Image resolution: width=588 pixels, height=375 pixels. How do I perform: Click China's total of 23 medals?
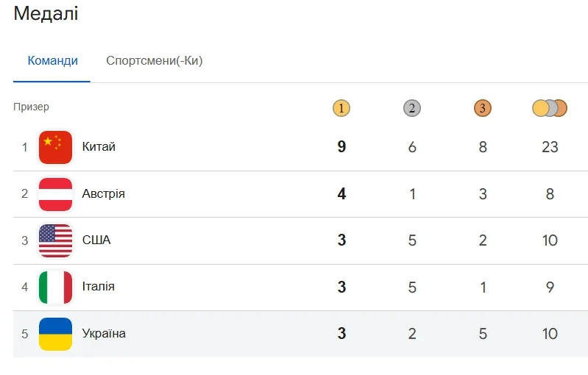[550, 147]
